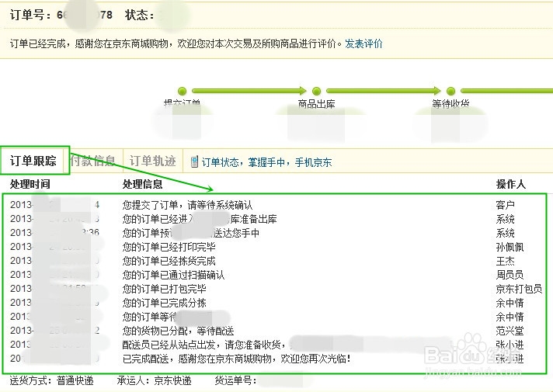Click the mobile phone icon beside 订单状态

[194, 161]
